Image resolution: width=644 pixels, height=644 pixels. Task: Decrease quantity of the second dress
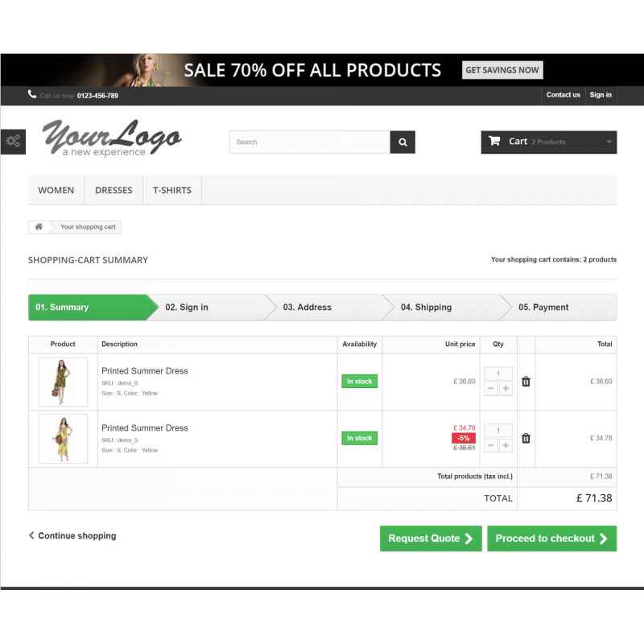[491, 445]
